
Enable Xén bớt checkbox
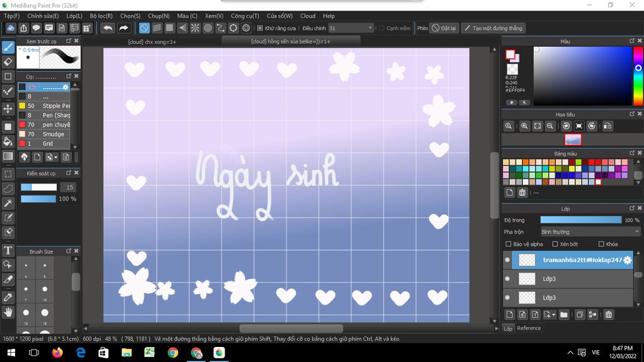[x=555, y=244]
